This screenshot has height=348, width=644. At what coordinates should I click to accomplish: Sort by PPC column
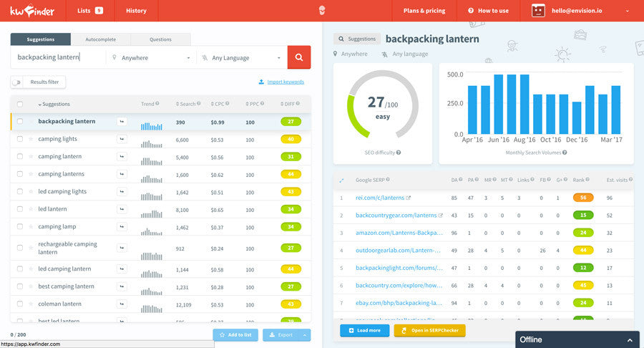click(252, 104)
